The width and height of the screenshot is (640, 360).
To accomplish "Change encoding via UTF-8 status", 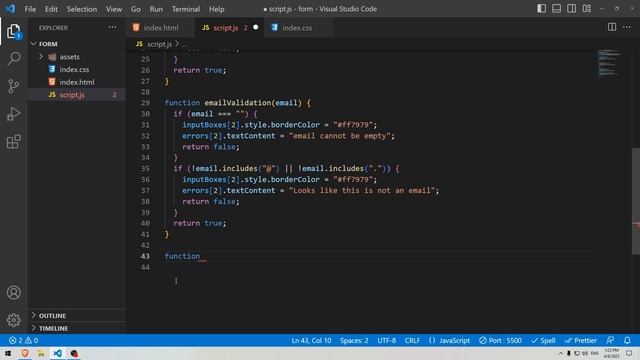I will pos(386,340).
